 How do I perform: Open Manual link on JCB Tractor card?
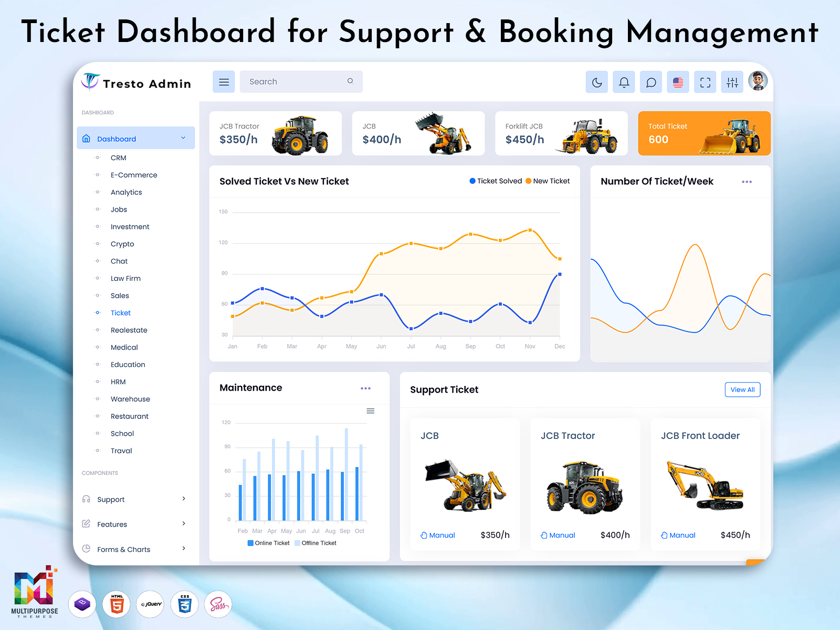(558, 535)
